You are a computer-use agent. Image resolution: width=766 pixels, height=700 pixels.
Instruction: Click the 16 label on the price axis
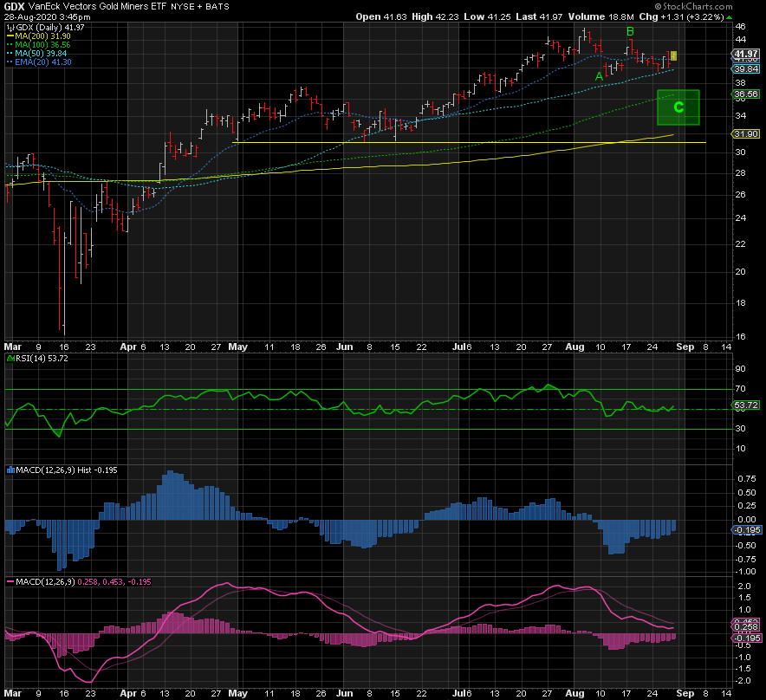[741, 336]
